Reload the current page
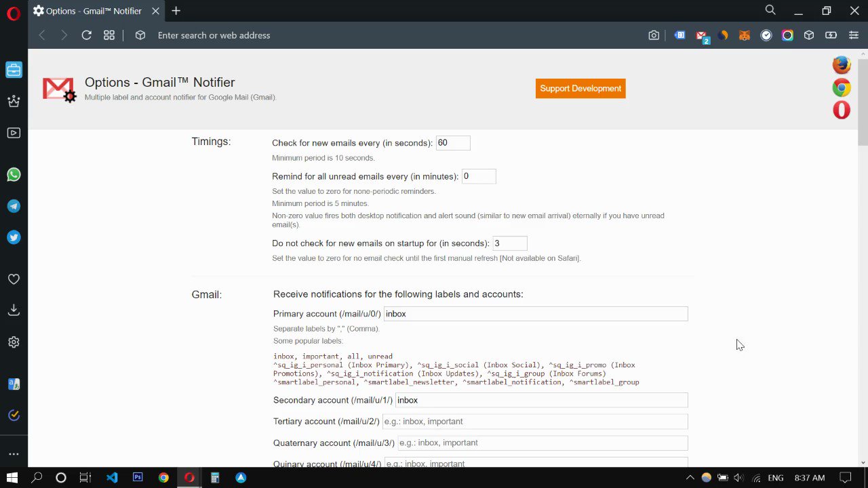Viewport: 868px width, 488px height. (x=86, y=35)
